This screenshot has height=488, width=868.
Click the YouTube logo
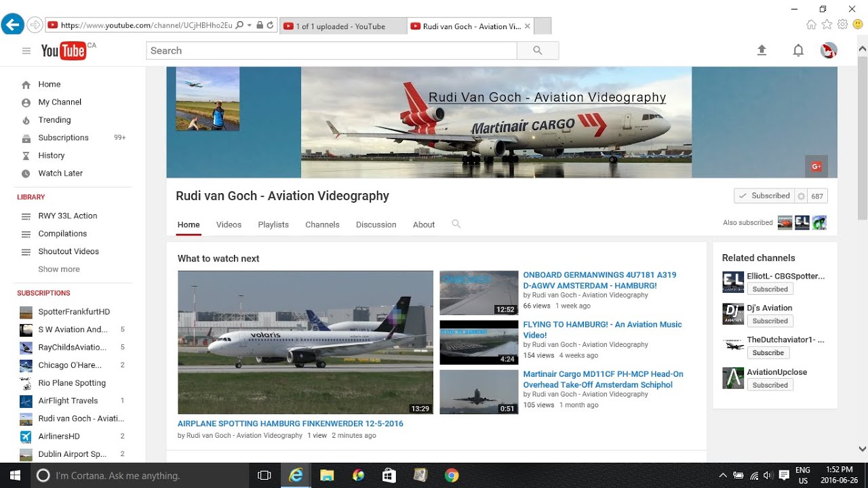64,51
